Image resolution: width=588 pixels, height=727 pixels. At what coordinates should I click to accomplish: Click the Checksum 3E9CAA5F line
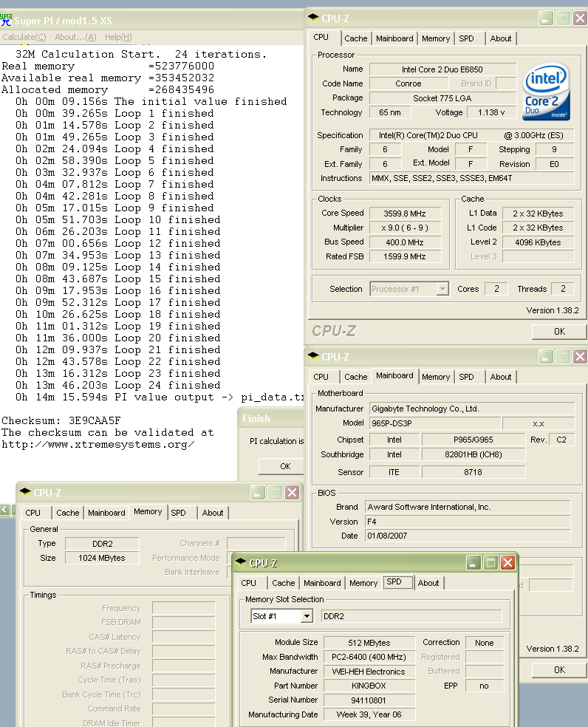[61, 420]
